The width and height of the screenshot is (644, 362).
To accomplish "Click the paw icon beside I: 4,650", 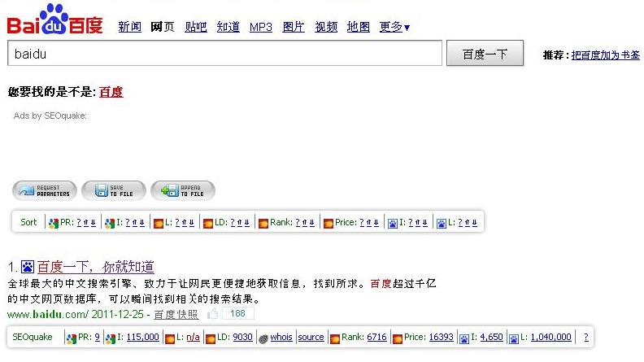I will tap(464, 338).
